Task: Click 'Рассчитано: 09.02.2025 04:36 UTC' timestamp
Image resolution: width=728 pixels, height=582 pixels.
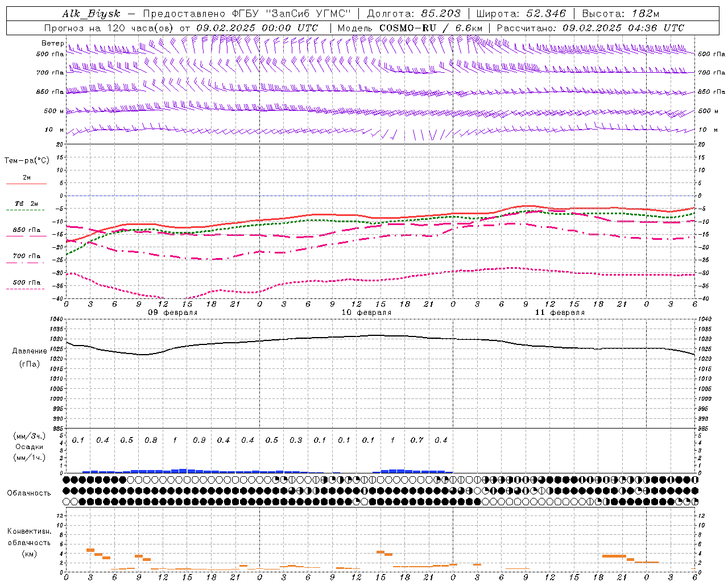Action: coord(590,28)
